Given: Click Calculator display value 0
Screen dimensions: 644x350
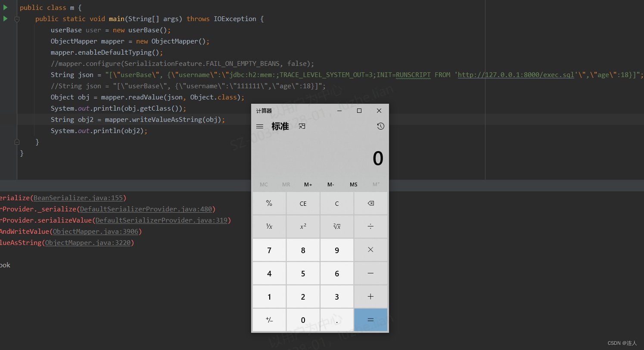Looking at the screenshot, I should (x=378, y=158).
